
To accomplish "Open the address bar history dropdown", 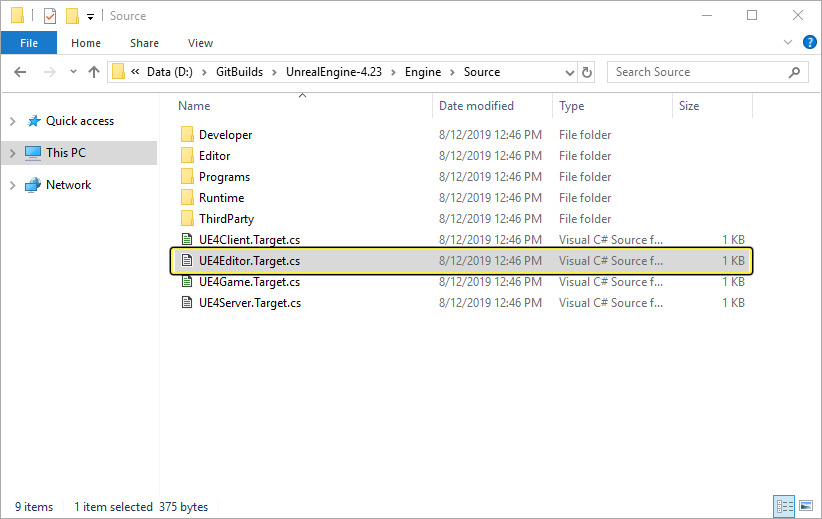I will click(569, 72).
